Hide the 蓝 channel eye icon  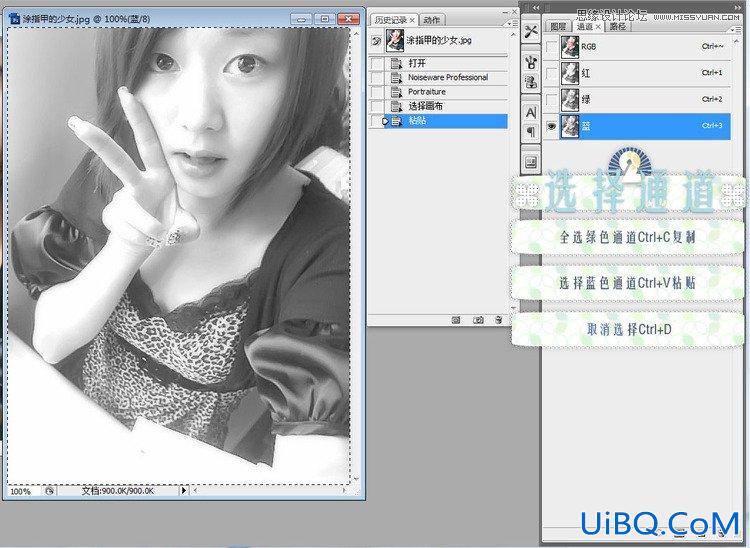551,126
